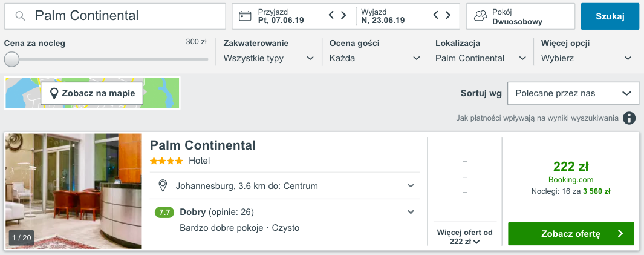Open the Sortuj wg sorting combo box
Screen dimensions: 644x255
[573, 93]
